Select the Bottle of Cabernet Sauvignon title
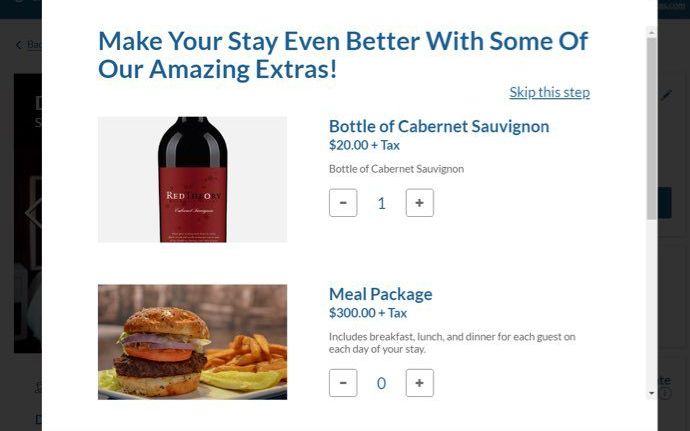 439,126
